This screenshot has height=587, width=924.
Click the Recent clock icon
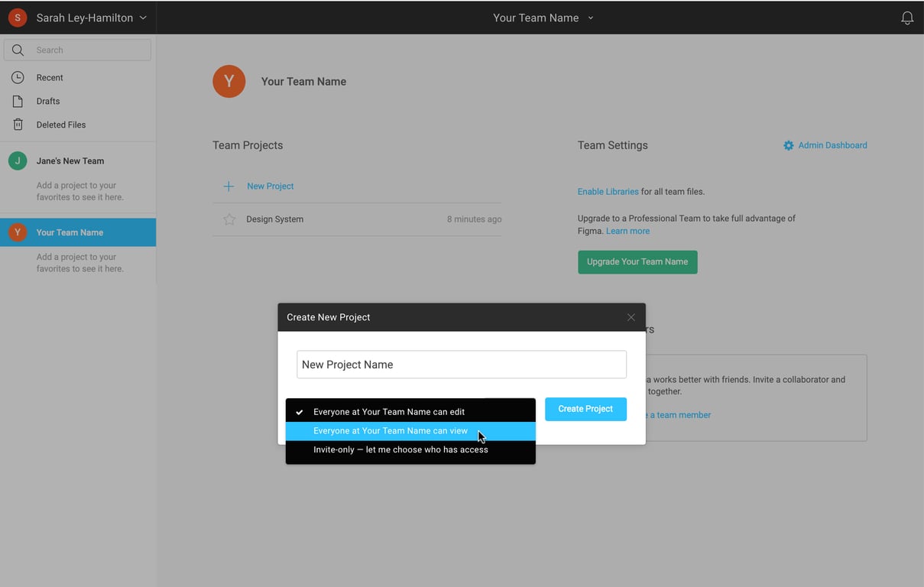tap(18, 77)
